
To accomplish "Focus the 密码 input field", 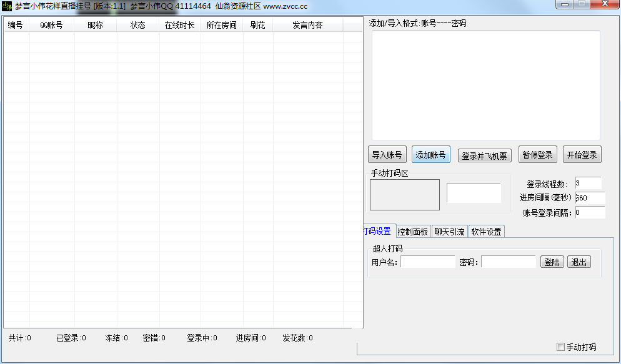I will [x=508, y=262].
